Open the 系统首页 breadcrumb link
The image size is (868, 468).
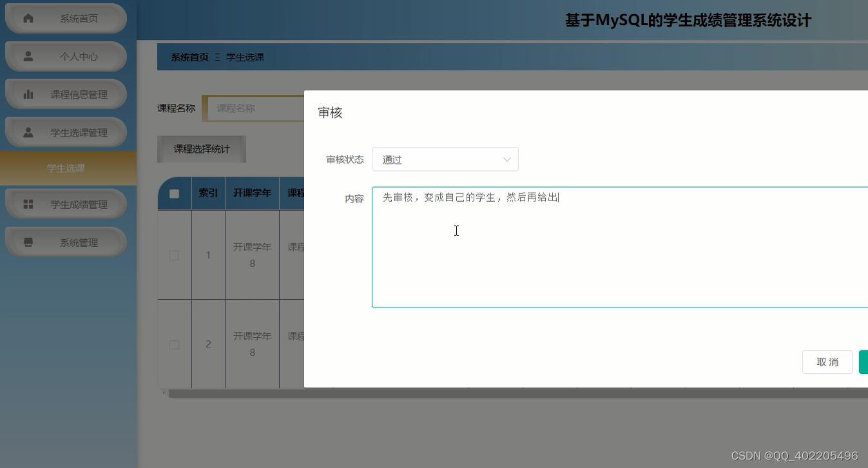point(188,57)
